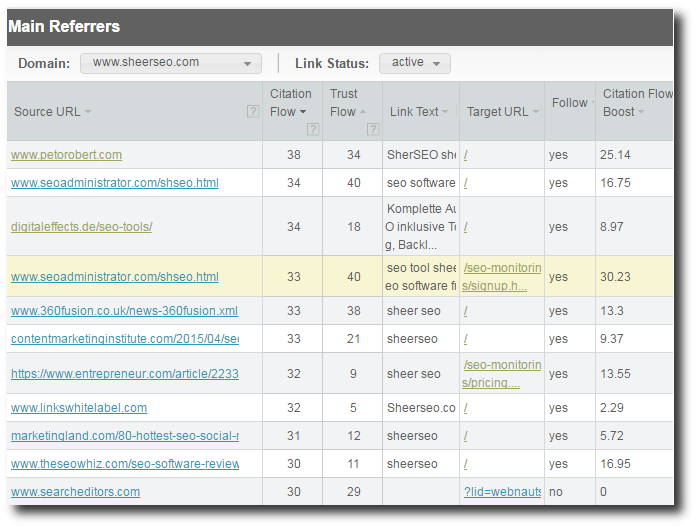697x528 pixels.
Task: Open help icon under Citation Flow header
Action: click(x=313, y=129)
